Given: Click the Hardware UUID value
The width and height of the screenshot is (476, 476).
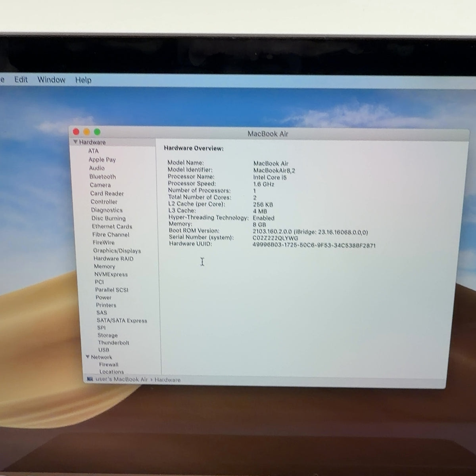Looking at the screenshot, I should pyautogui.click(x=314, y=245).
